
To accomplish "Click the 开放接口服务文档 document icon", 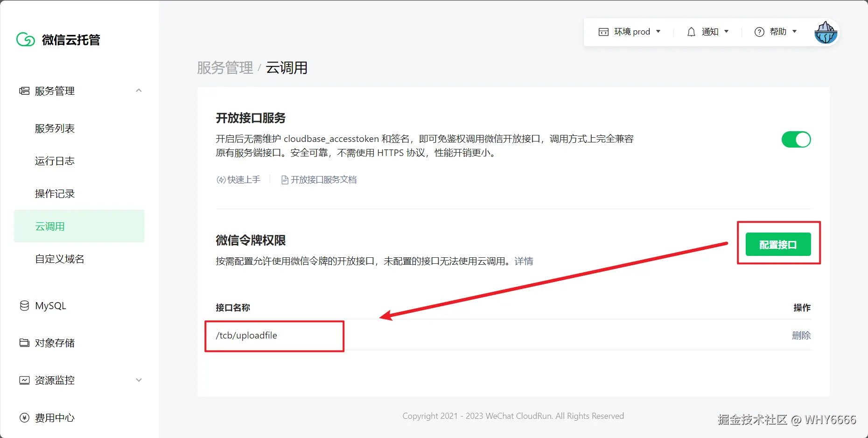I will click(x=285, y=180).
